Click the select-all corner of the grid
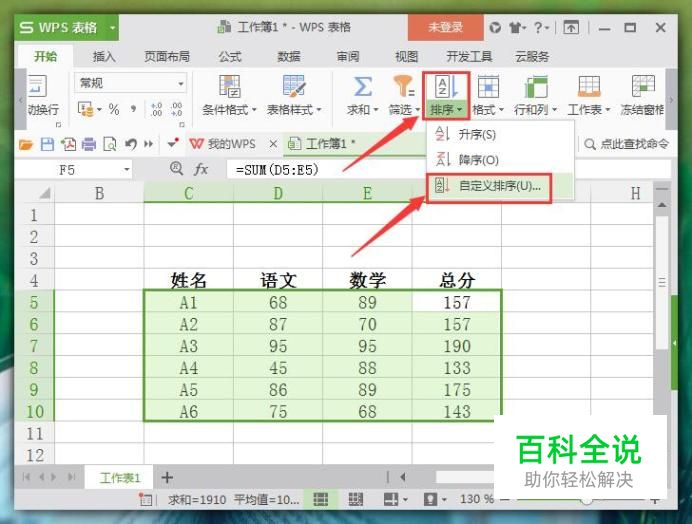692x524 pixels. [45, 193]
